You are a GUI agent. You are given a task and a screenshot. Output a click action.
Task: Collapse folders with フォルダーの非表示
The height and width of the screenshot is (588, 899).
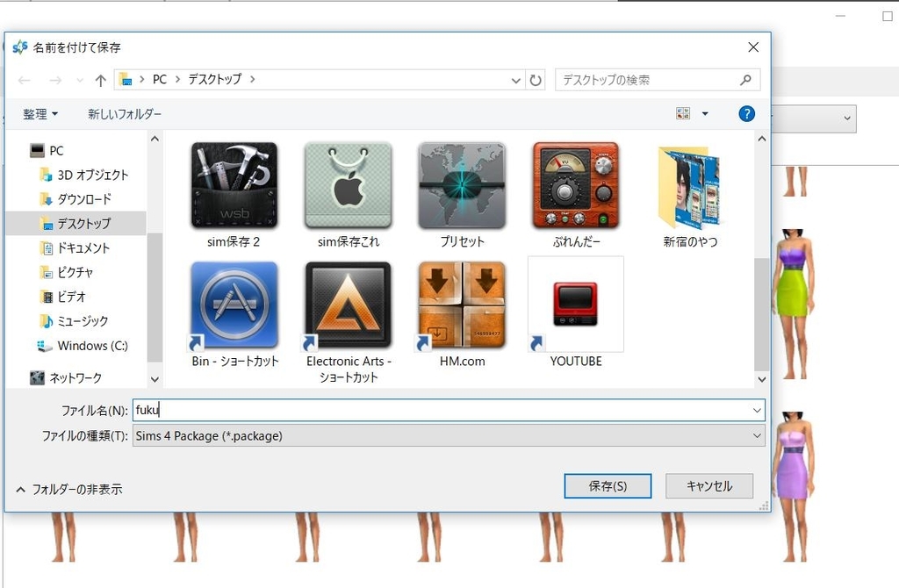[x=68, y=490]
